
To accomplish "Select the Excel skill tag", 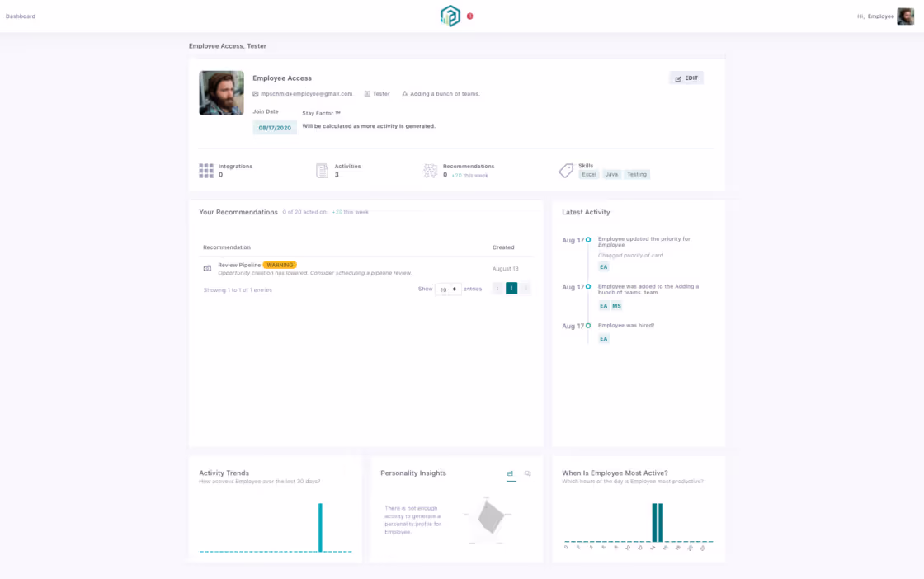I will coord(589,174).
